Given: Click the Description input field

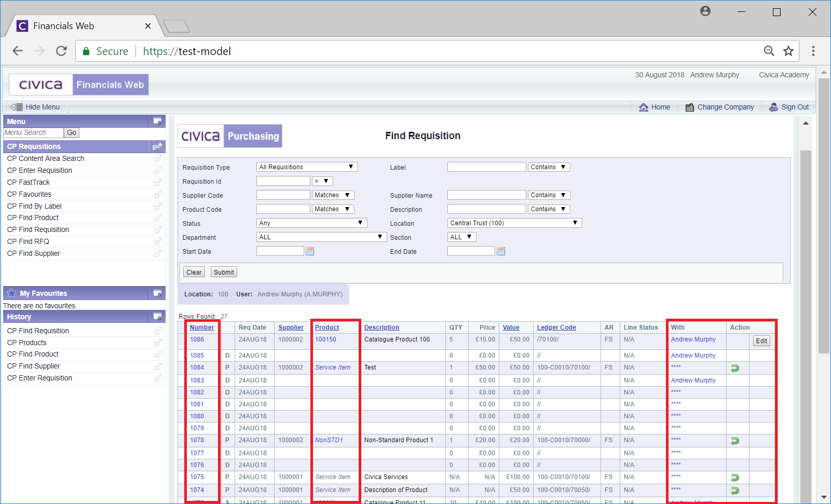Looking at the screenshot, I should click(486, 209).
